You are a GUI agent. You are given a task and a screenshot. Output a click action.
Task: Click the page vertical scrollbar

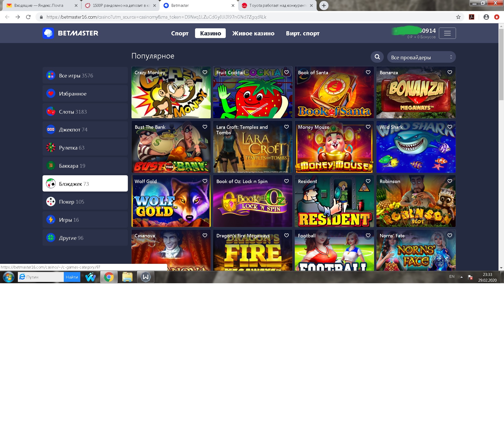(x=501, y=63)
